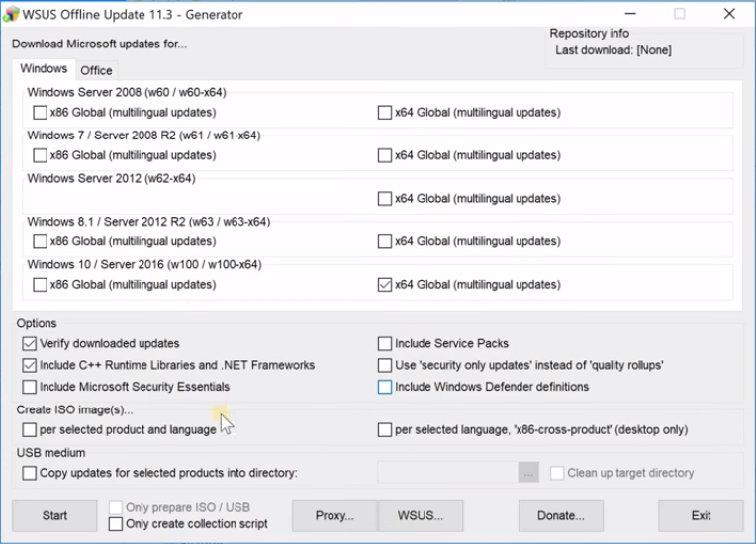The width and height of the screenshot is (756, 544).
Task: Switch to the Office tab
Action: click(96, 70)
